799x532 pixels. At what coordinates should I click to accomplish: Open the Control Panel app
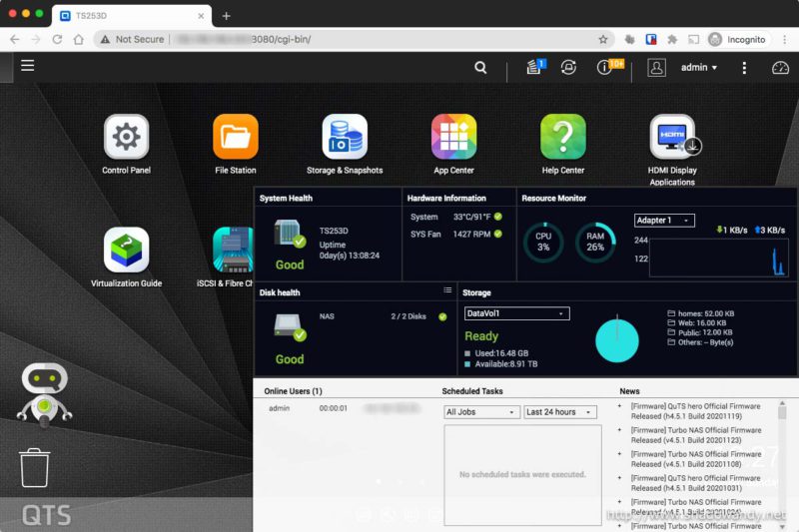126,137
